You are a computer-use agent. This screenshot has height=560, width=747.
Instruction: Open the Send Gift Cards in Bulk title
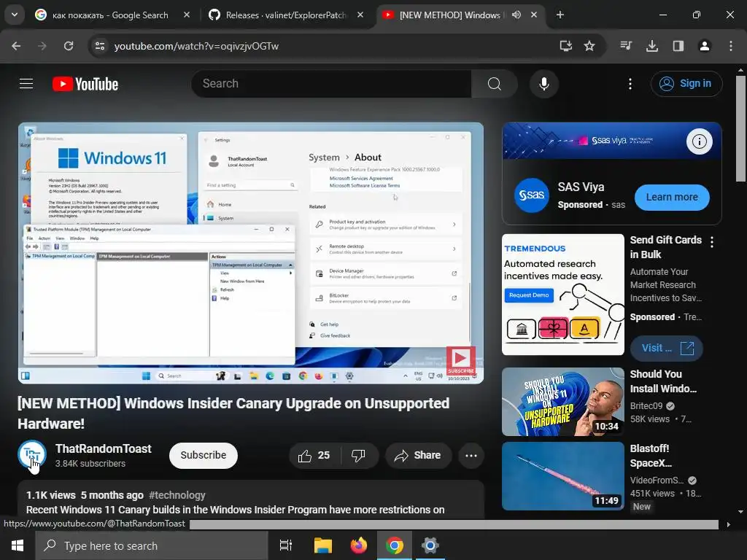pos(665,247)
